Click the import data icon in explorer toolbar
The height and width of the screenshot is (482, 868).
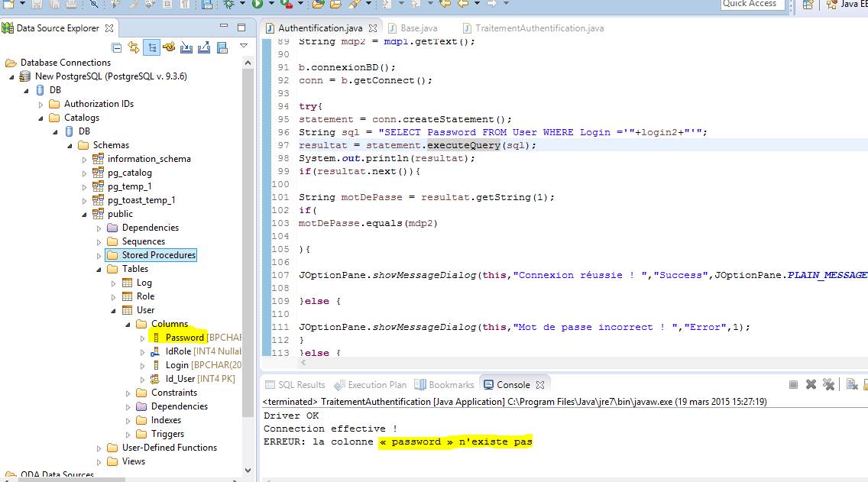pos(186,47)
